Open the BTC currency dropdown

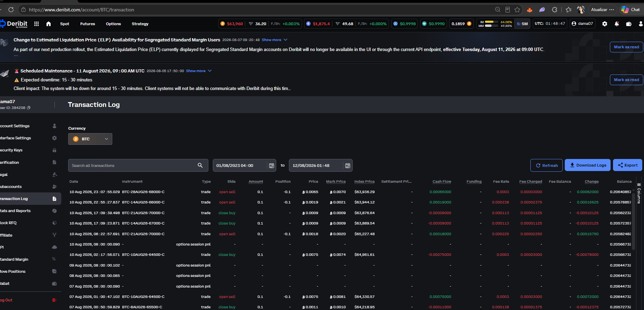click(90, 139)
